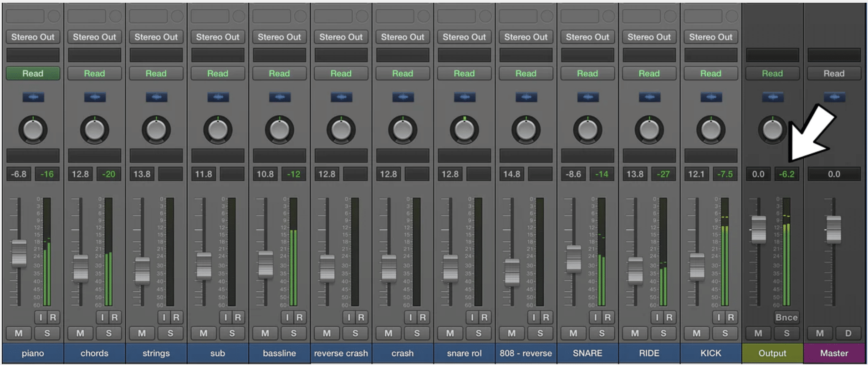This screenshot has height=365, width=868.
Task: Record-enable the RIDE channel
Action: coord(669,317)
